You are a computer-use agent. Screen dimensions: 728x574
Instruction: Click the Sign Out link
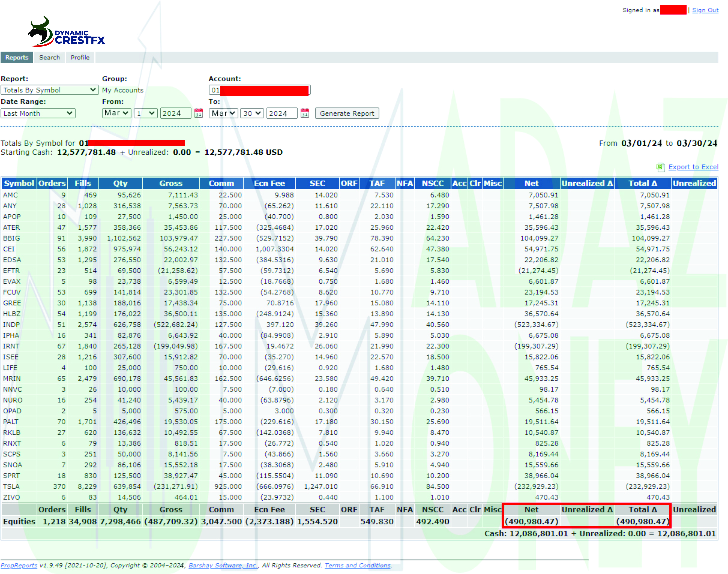(x=705, y=10)
